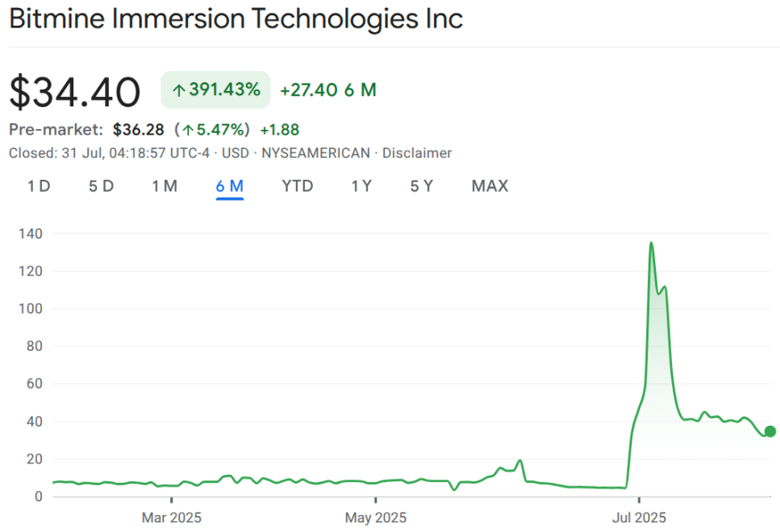780x532 pixels.
Task: Select the 5 D range tab
Action: (x=101, y=186)
